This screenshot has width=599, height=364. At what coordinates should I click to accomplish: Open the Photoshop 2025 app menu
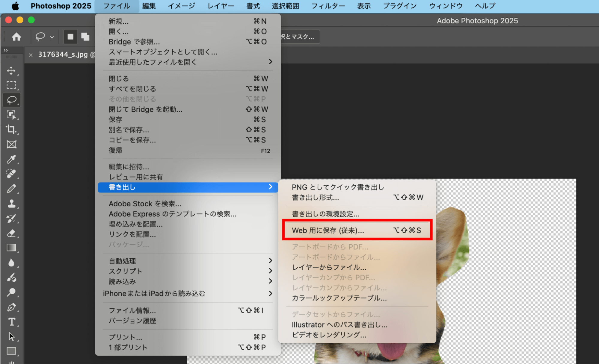(61, 6)
